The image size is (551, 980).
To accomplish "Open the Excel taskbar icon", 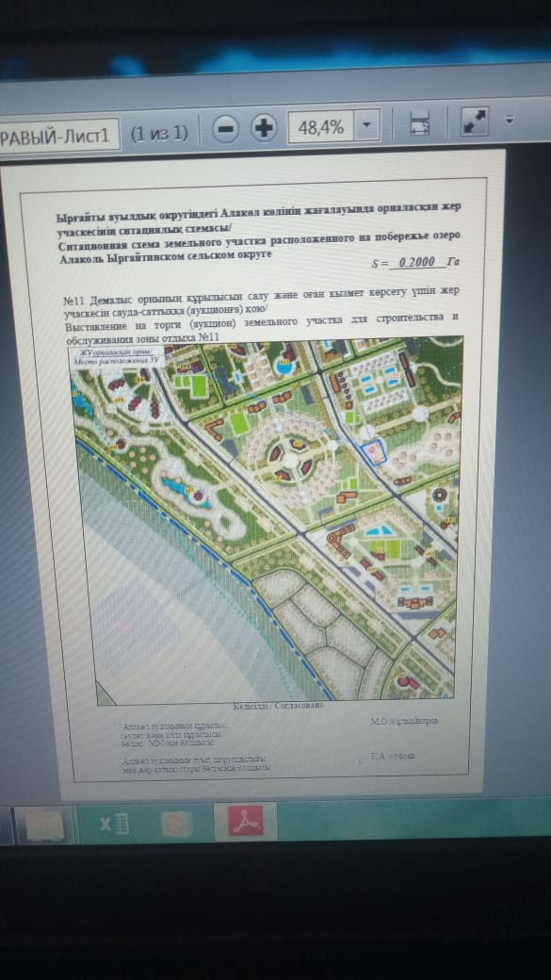I will coord(114,825).
